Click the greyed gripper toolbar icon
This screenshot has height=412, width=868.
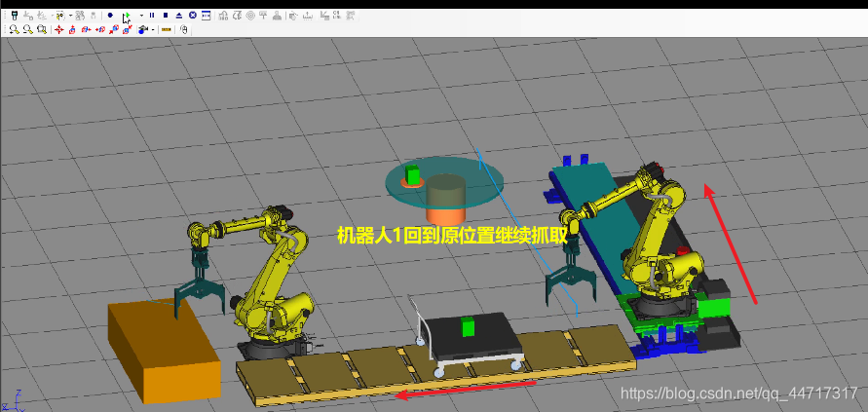coord(94,16)
